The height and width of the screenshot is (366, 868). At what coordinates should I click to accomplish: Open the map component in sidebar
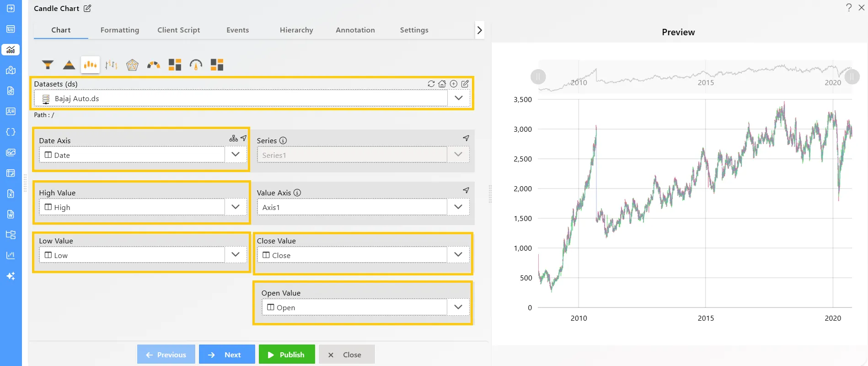point(11,70)
